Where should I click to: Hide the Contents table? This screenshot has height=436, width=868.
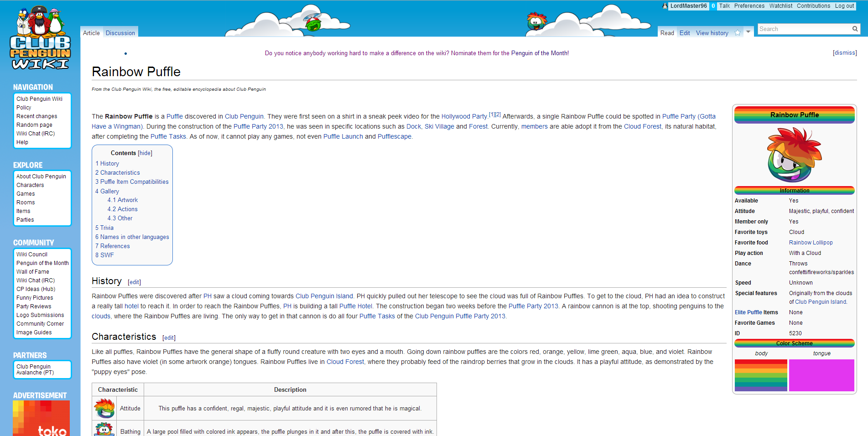pos(145,153)
